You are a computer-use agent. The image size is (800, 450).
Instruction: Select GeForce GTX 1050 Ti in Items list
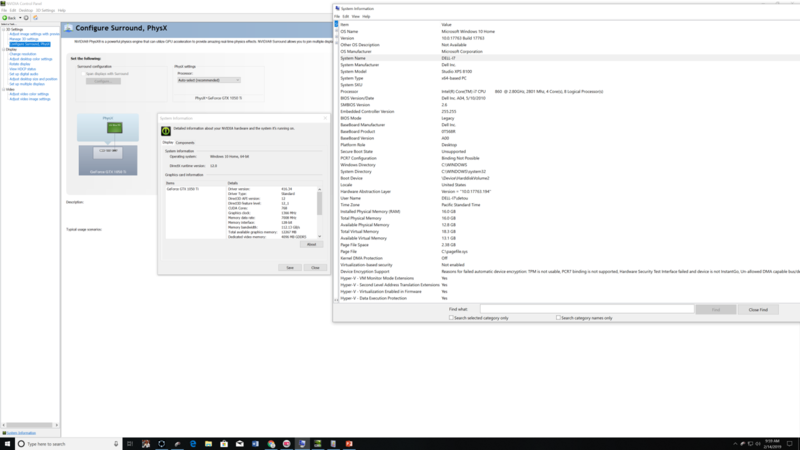(x=183, y=189)
